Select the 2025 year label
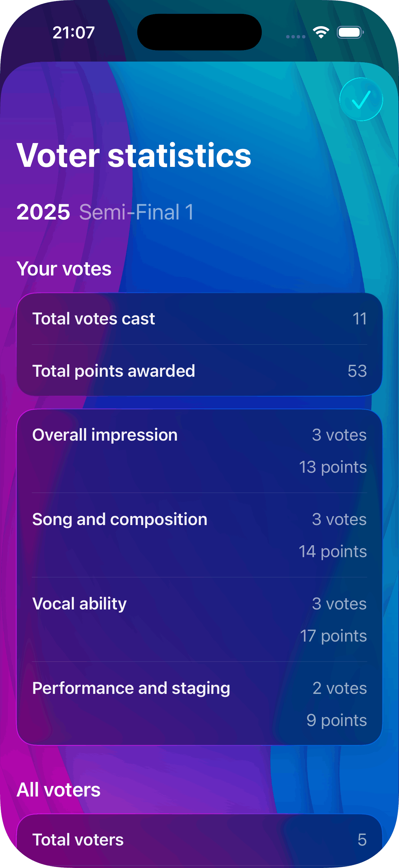Viewport: 399px width, 868px height. click(x=43, y=212)
